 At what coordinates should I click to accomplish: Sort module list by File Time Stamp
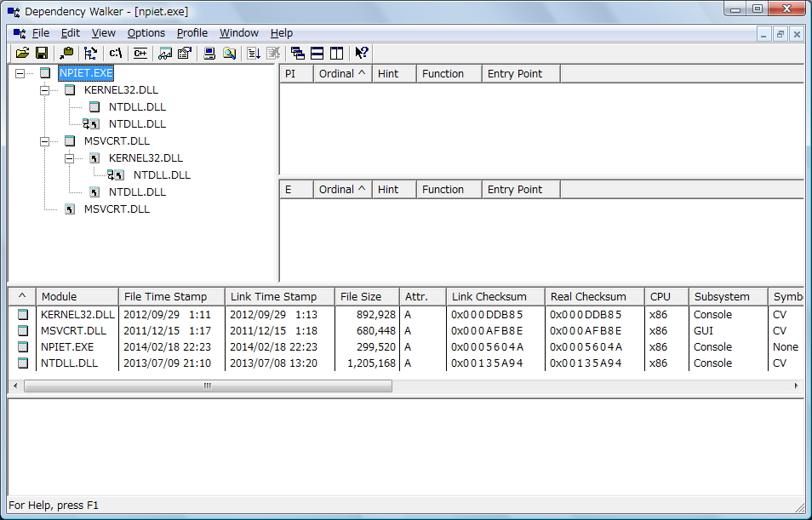tap(172, 297)
